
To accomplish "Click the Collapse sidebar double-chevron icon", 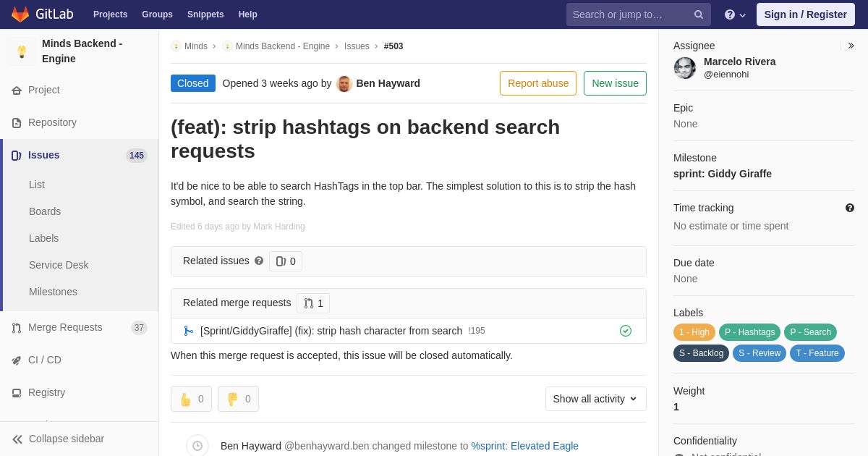I will coord(17,439).
